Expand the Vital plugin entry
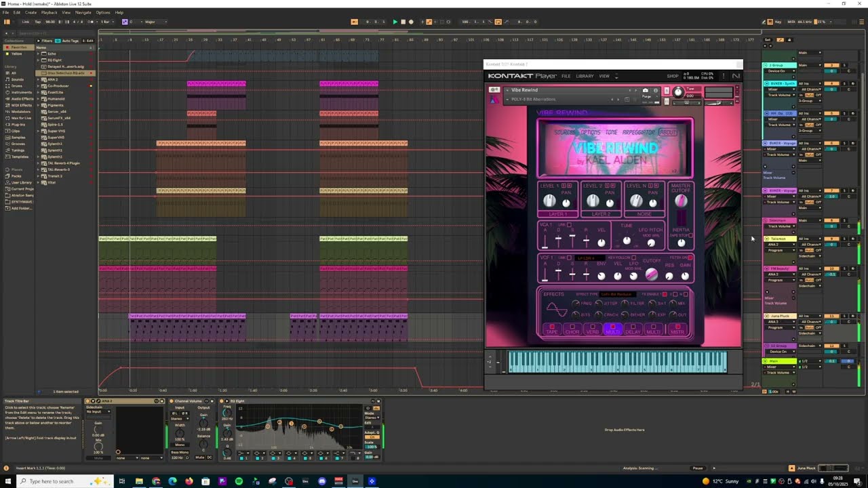This screenshot has height=488, width=868. click(x=39, y=182)
